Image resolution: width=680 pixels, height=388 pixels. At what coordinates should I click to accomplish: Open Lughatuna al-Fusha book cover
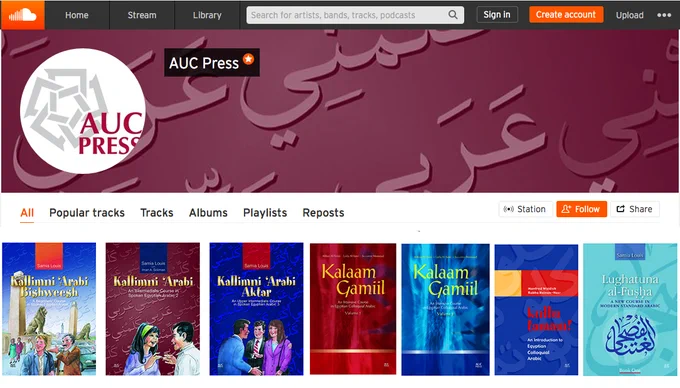click(x=630, y=310)
